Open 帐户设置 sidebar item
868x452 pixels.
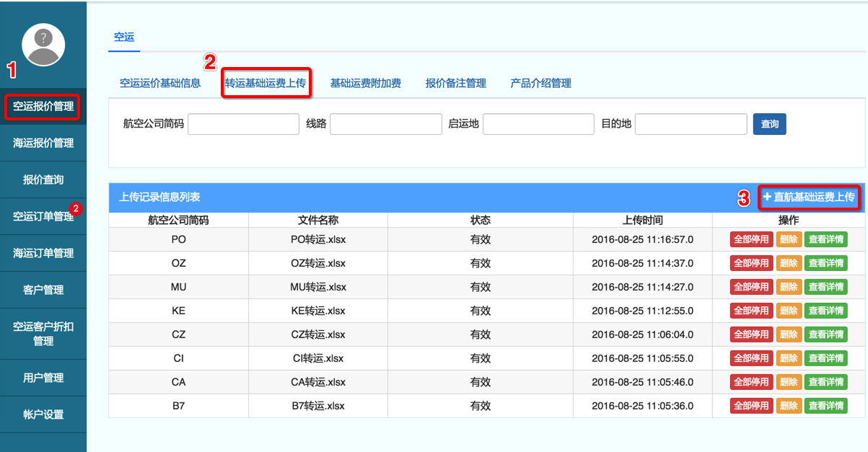[43, 415]
